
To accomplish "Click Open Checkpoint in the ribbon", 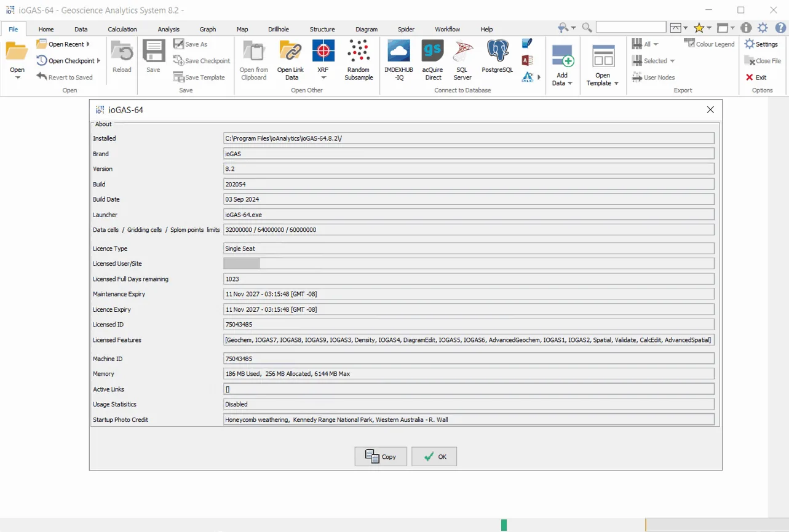I will coord(68,61).
